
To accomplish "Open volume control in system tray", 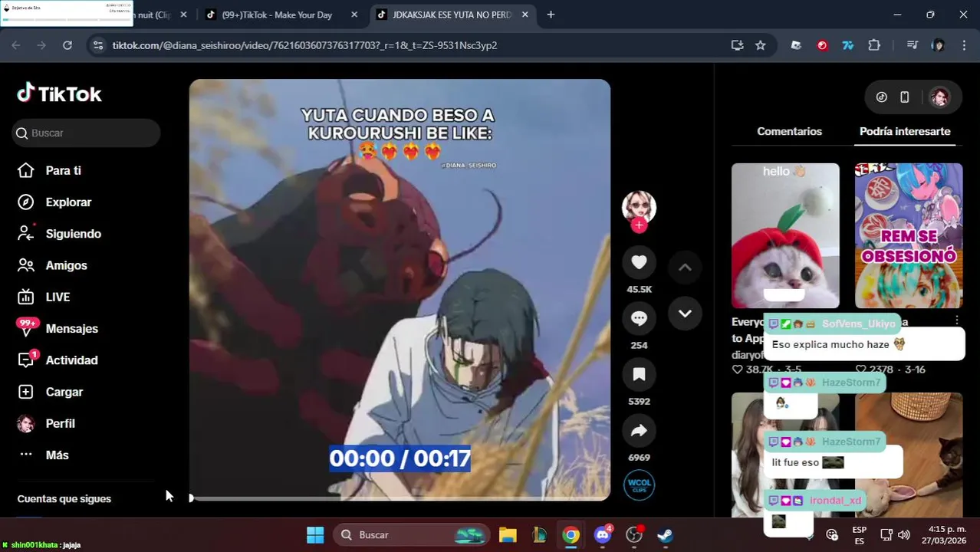I will click(x=904, y=535).
